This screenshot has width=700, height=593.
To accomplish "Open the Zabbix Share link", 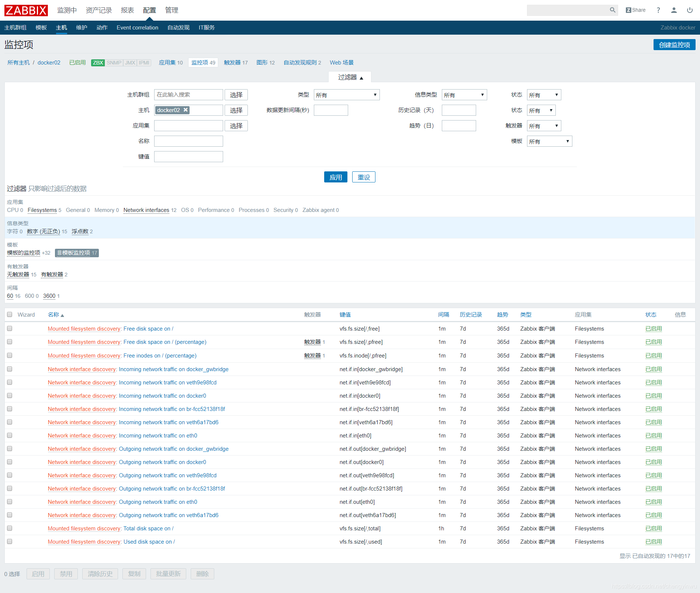I will (x=635, y=10).
